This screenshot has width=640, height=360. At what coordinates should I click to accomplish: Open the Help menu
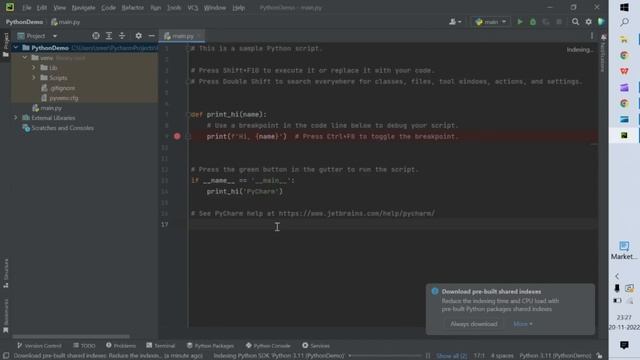238,8
